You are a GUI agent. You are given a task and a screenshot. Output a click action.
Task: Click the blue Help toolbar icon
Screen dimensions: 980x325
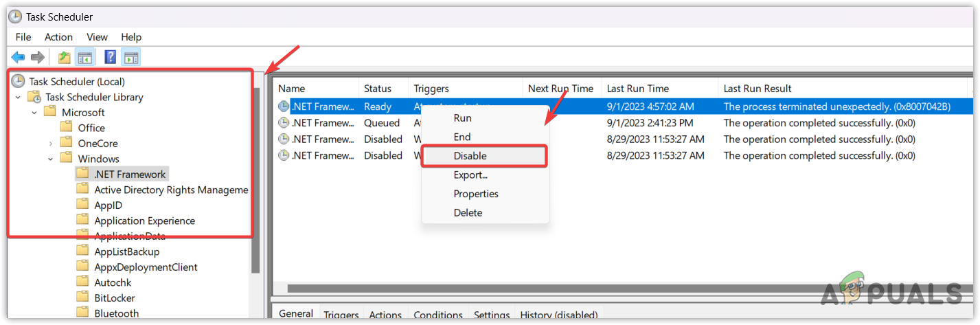110,57
